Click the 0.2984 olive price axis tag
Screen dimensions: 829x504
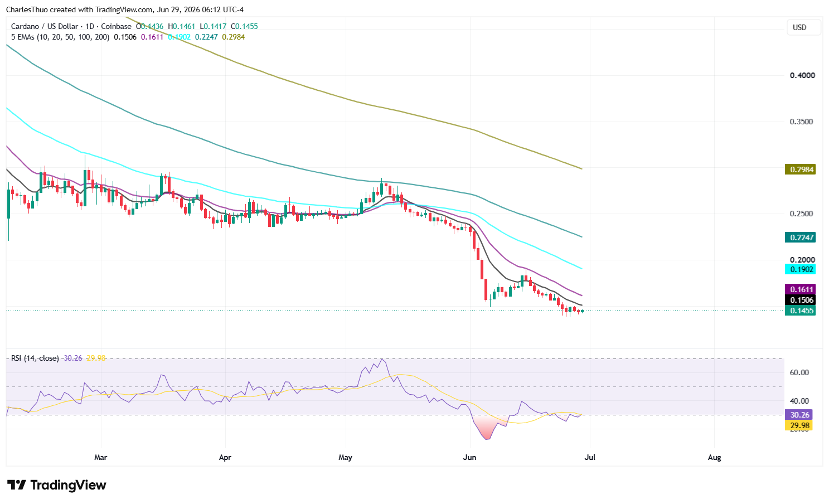pyautogui.click(x=800, y=169)
